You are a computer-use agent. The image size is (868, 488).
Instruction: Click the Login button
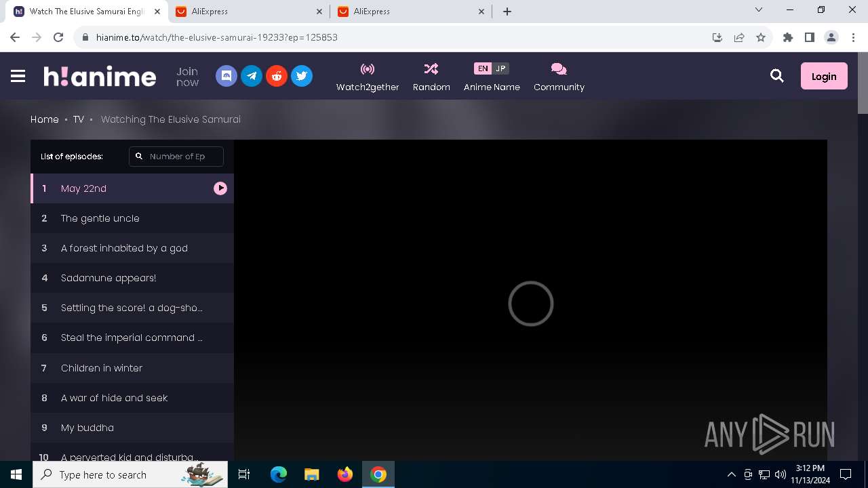pos(824,76)
